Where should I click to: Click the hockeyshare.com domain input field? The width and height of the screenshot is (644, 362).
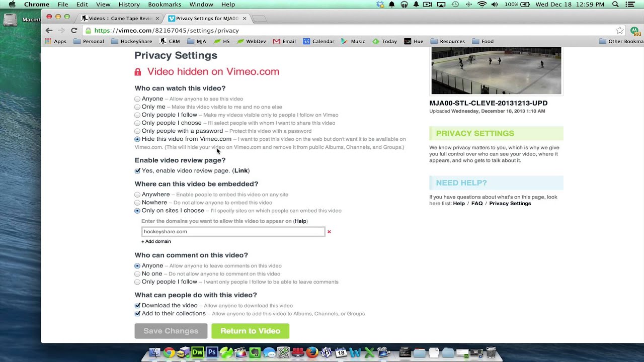click(233, 232)
